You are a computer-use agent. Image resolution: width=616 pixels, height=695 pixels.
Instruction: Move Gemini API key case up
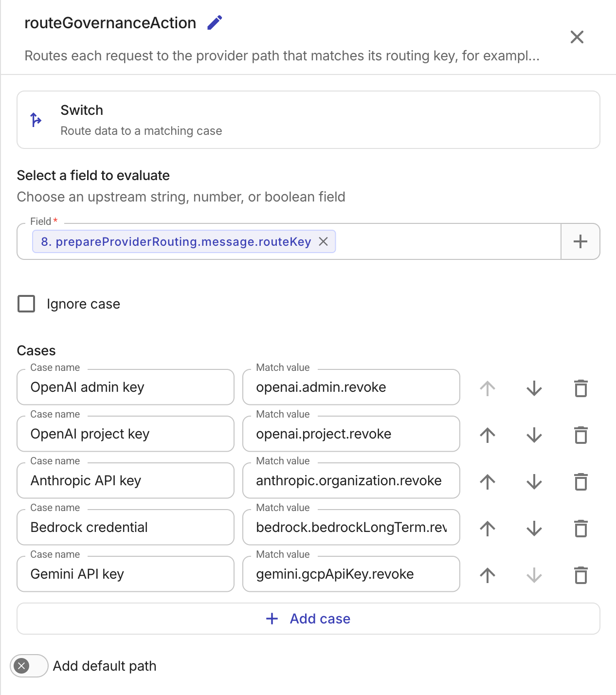487,575
